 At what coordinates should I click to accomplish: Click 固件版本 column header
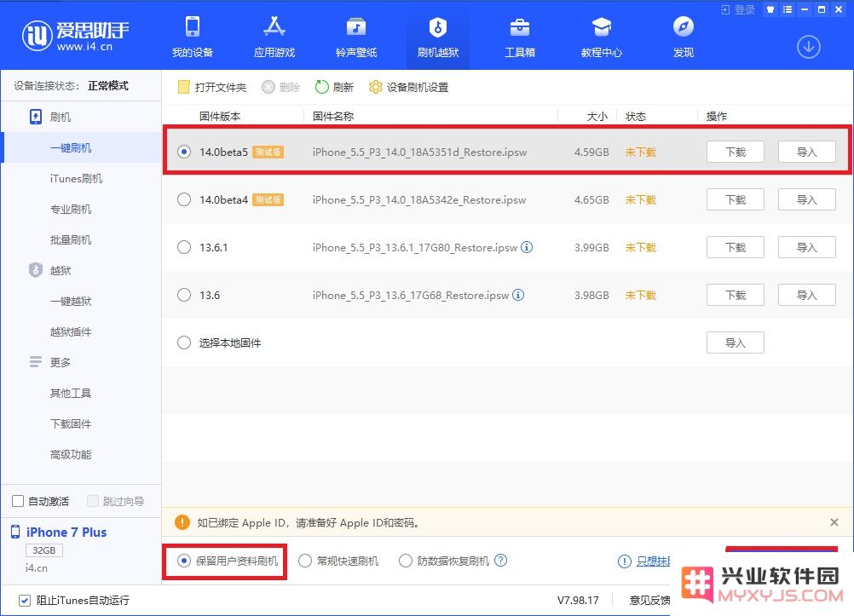click(x=220, y=116)
